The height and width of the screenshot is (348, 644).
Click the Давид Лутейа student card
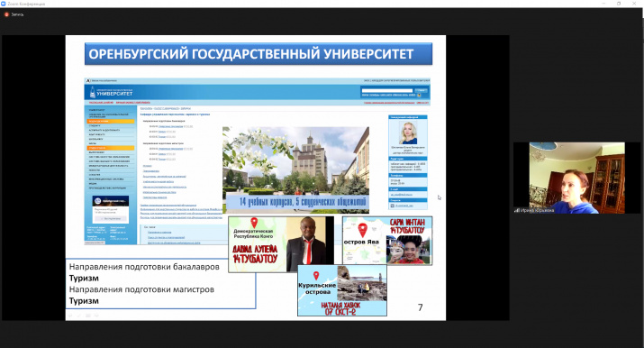[281, 244]
